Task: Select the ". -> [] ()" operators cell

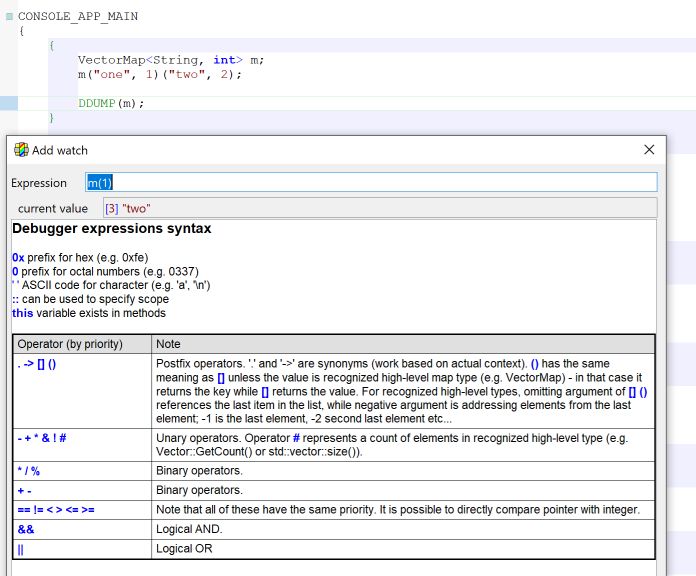Action: click(37, 364)
